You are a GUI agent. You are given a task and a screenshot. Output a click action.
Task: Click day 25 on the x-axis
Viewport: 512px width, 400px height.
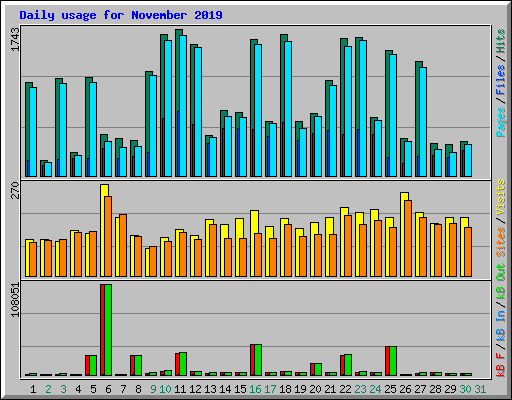tap(390, 389)
